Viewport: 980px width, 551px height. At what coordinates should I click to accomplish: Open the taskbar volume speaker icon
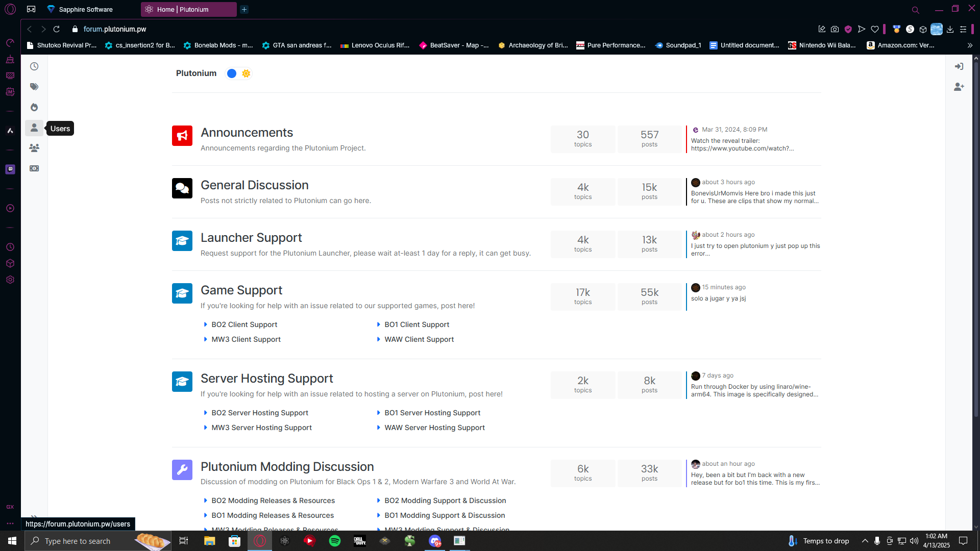(914, 541)
